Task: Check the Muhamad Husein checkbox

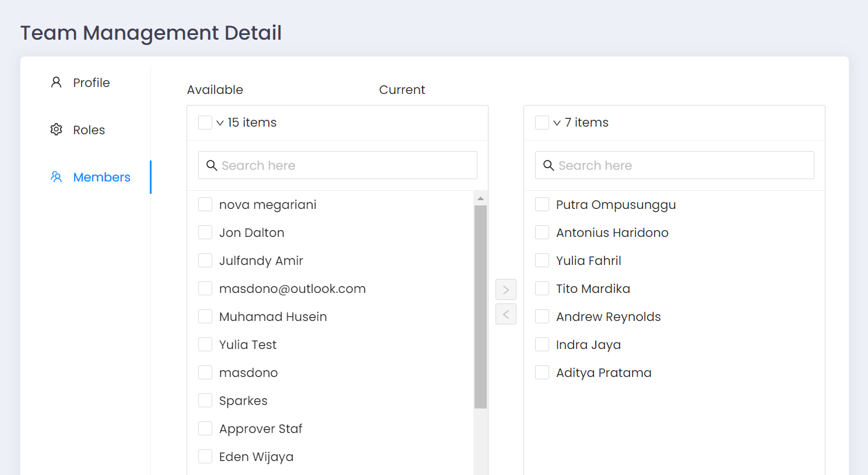Action: [x=205, y=316]
